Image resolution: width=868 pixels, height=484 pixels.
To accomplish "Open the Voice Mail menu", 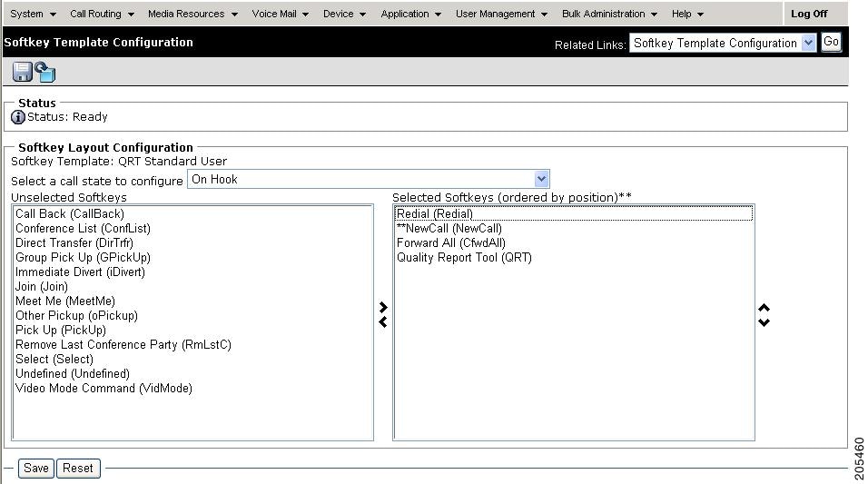I will click(x=281, y=14).
